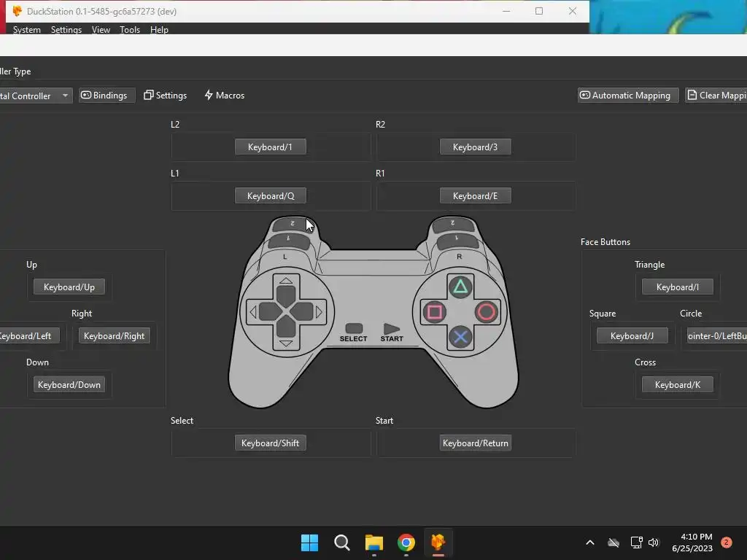Open the notification badge showing 2
This screenshot has width=747, height=560.
[727, 542]
